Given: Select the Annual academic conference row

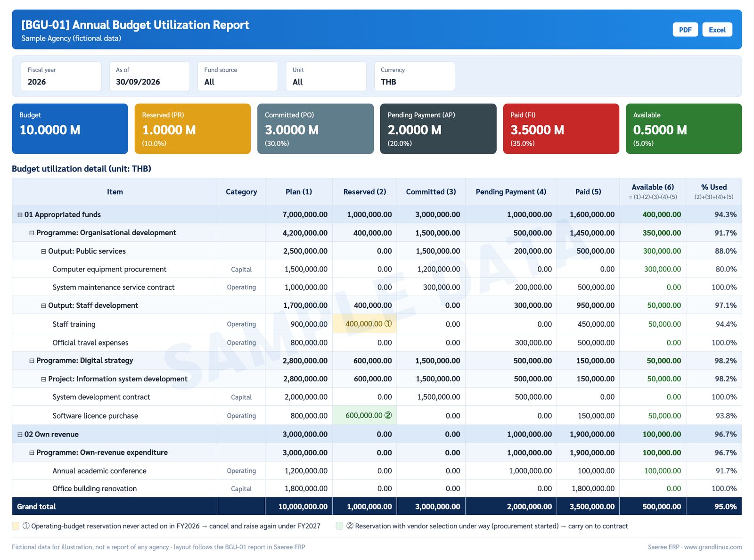Looking at the screenshot, I should [x=377, y=470].
